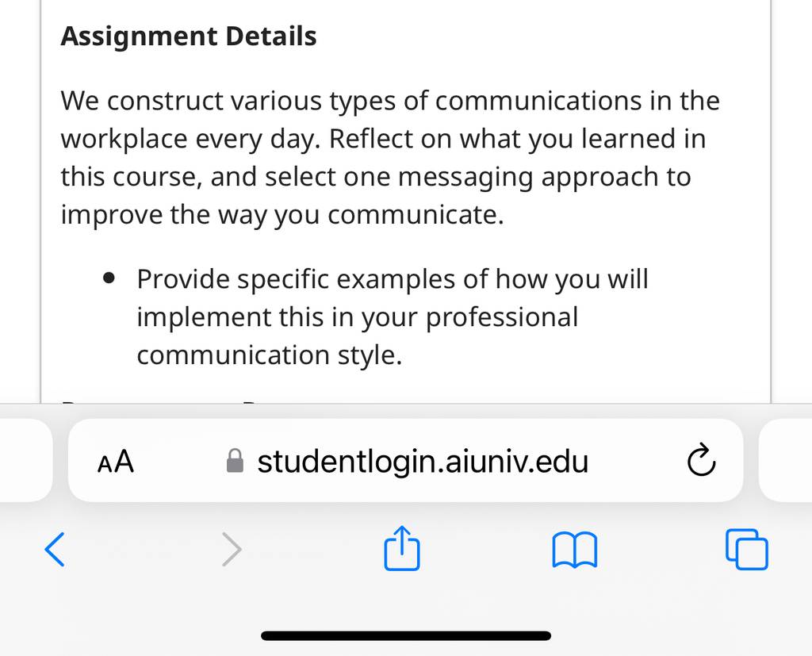Show all open tabs icon

point(747,549)
